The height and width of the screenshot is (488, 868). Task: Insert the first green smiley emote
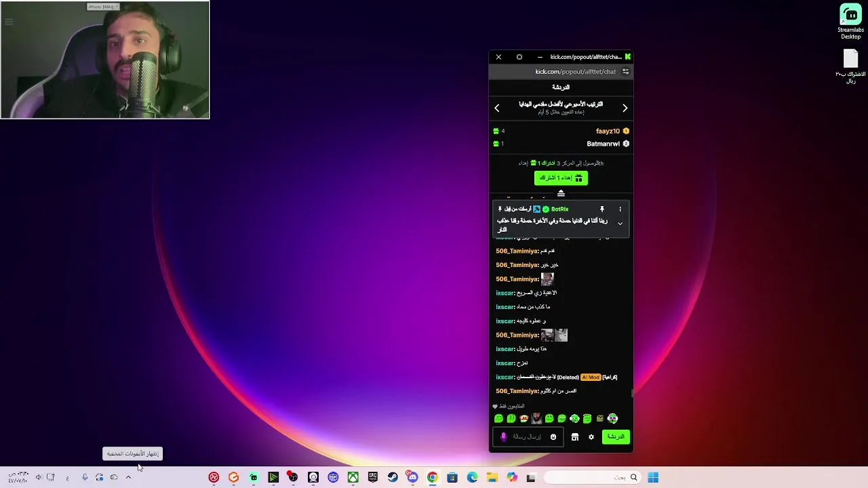point(498,418)
